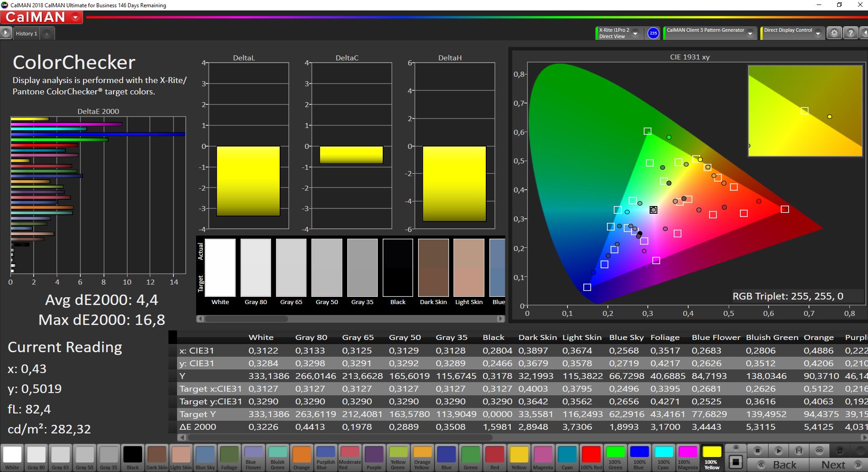Viewport: 868px width, 472px height.
Task: Open the CalMAN main menu dropdown
Action: pos(75,18)
